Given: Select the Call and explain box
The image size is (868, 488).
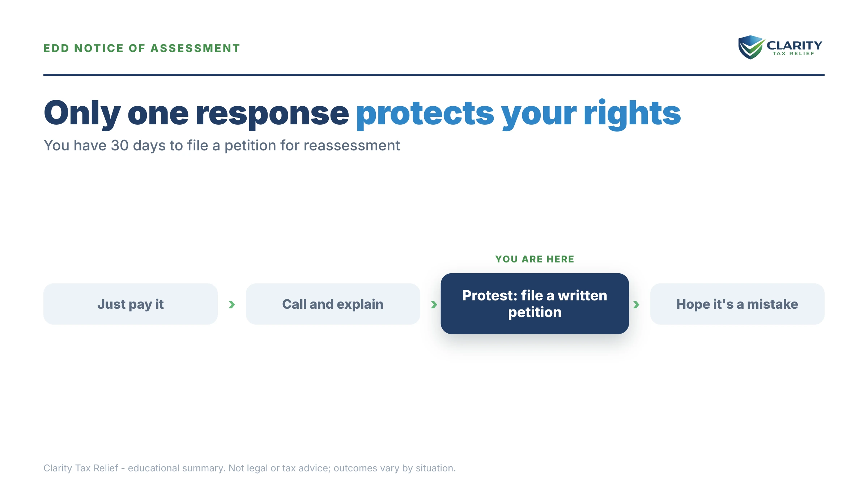Looking at the screenshot, I should 333,304.
